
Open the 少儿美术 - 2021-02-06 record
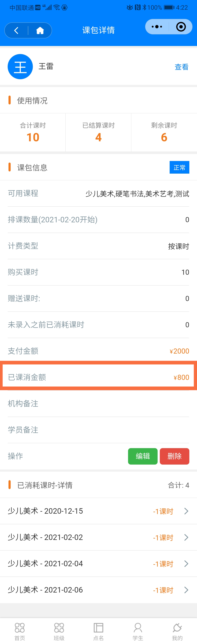coord(98,590)
